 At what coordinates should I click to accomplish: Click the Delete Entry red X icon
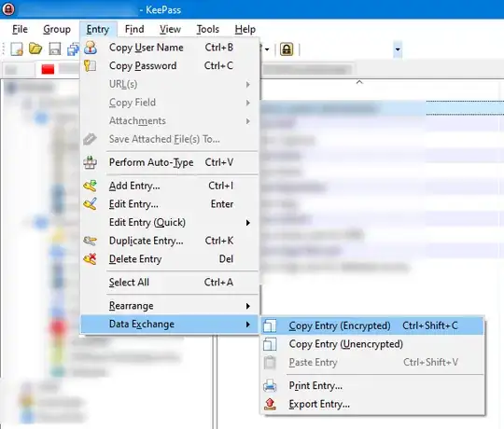tap(90, 259)
